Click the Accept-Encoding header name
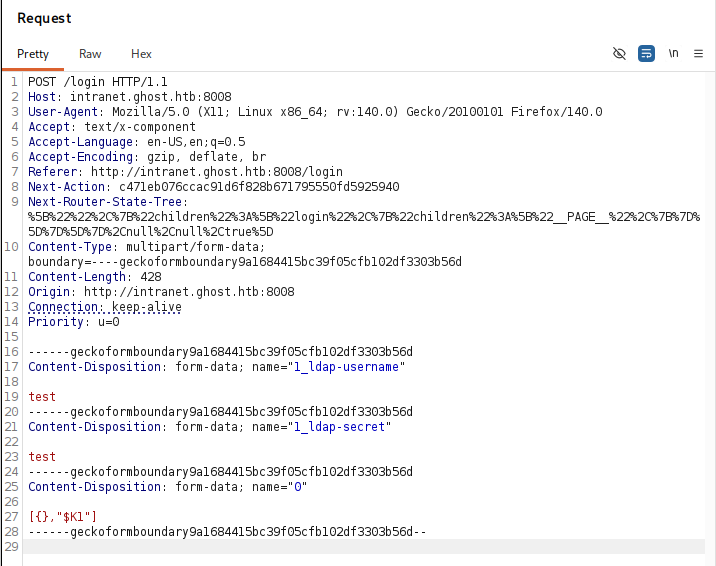The width and height of the screenshot is (716, 566). 80,157
